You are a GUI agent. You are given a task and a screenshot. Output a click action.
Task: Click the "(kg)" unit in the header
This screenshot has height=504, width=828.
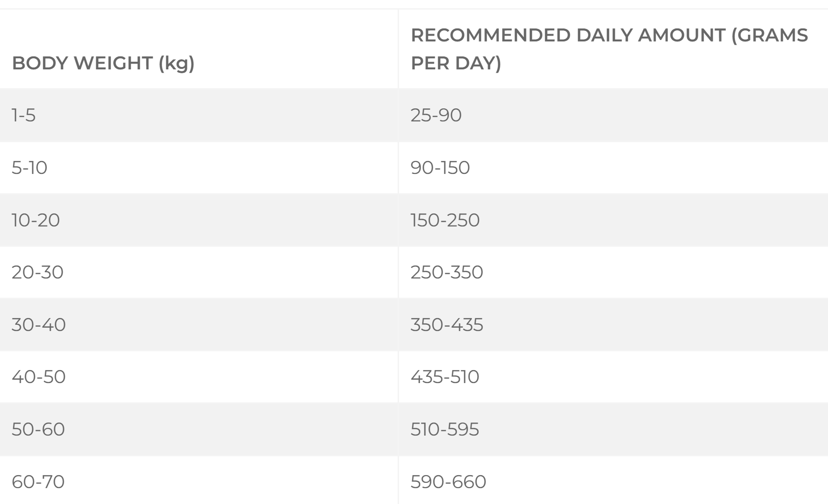(176, 63)
